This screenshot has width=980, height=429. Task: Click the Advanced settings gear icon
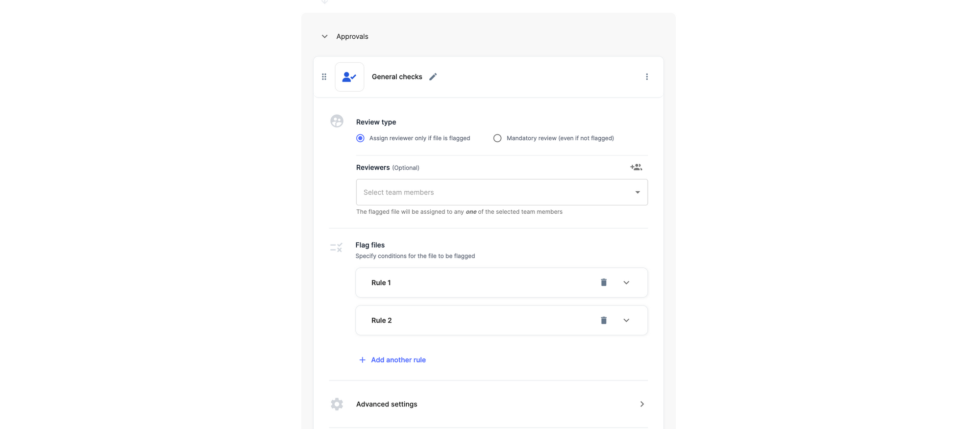pyautogui.click(x=337, y=404)
